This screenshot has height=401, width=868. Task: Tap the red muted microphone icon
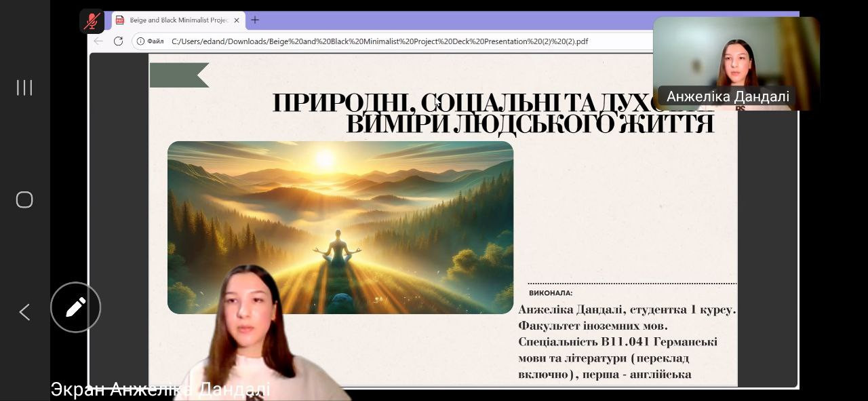[92, 21]
